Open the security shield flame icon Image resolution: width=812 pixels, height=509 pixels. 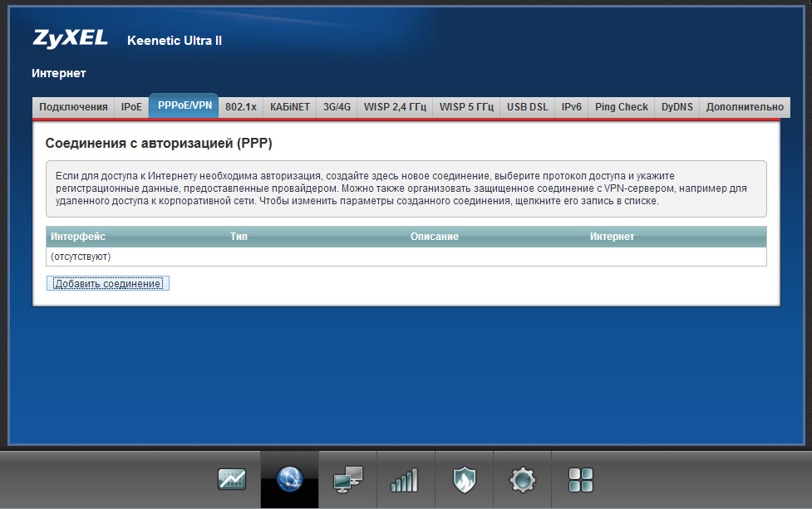pyautogui.click(x=464, y=479)
